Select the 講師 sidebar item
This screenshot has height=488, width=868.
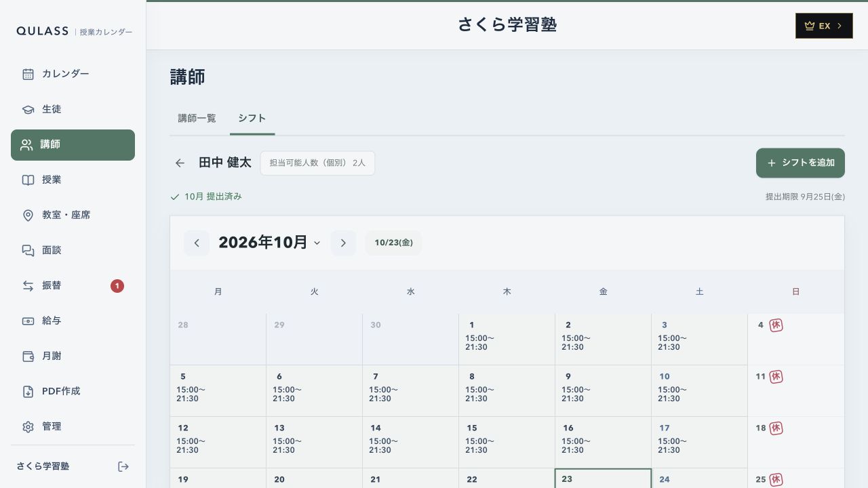click(x=73, y=145)
